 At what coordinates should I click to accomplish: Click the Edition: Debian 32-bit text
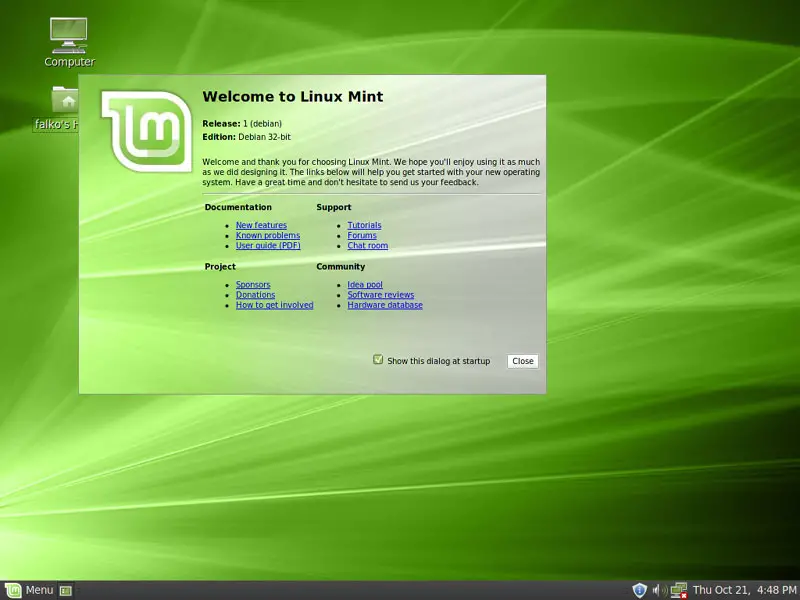coord(246,137)
